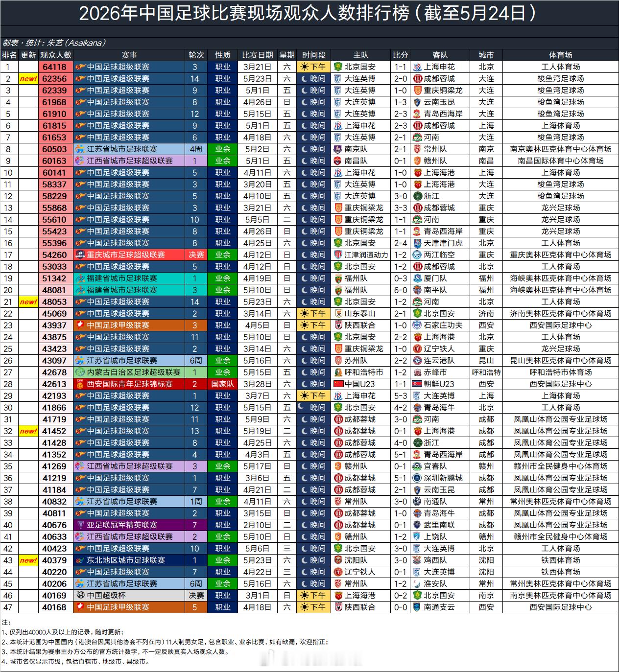Click the sun icon in the 64118 row

[305, 67]
